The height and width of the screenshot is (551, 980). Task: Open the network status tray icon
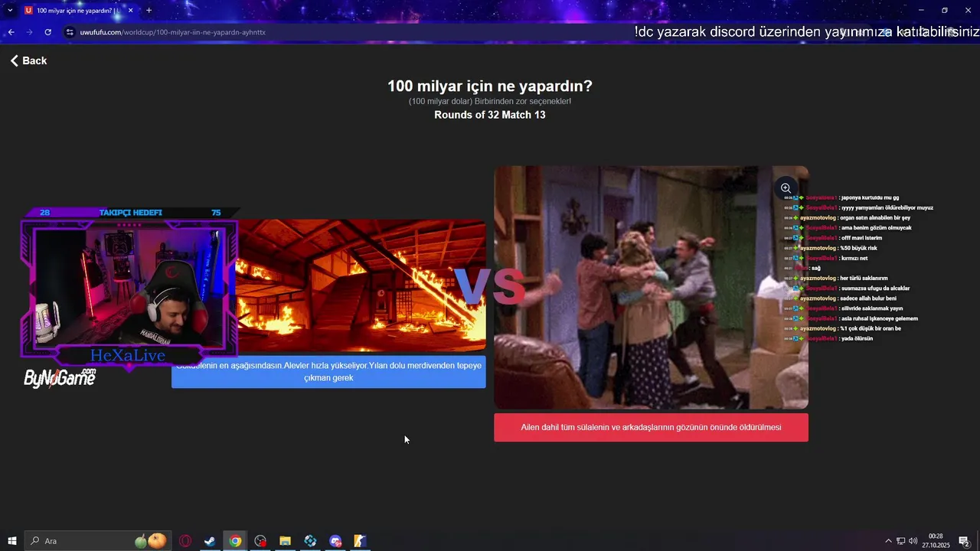tap(900, 541)
